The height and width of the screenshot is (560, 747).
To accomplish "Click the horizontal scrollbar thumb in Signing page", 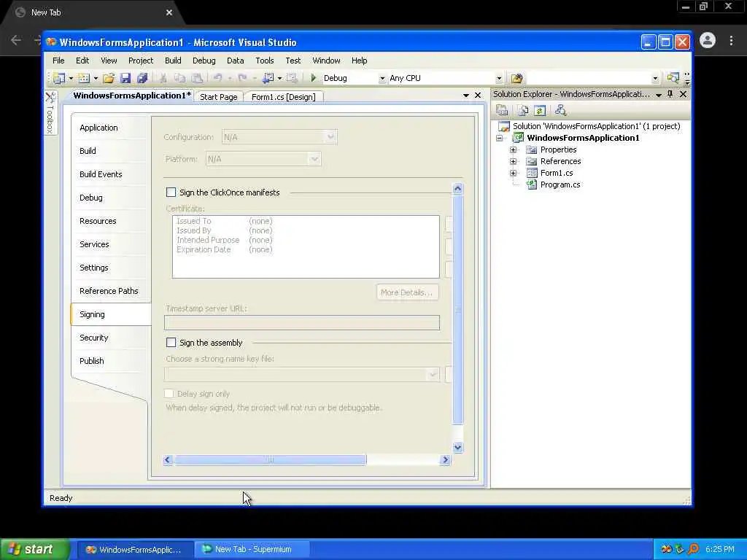I will pyautogui.click(x=270, y=459).
